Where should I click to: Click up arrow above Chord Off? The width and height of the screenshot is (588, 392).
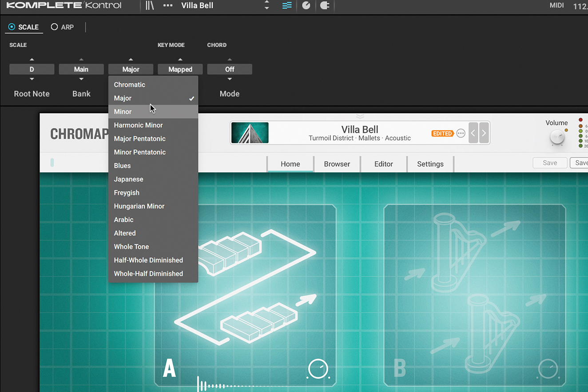(x=230, y=59)
